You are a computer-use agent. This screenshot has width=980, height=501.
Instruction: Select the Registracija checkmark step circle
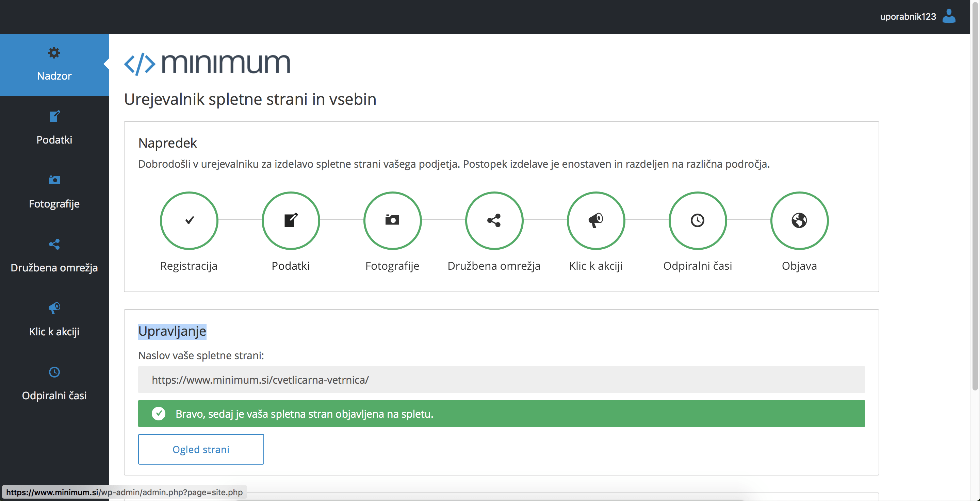coord(189,220)
